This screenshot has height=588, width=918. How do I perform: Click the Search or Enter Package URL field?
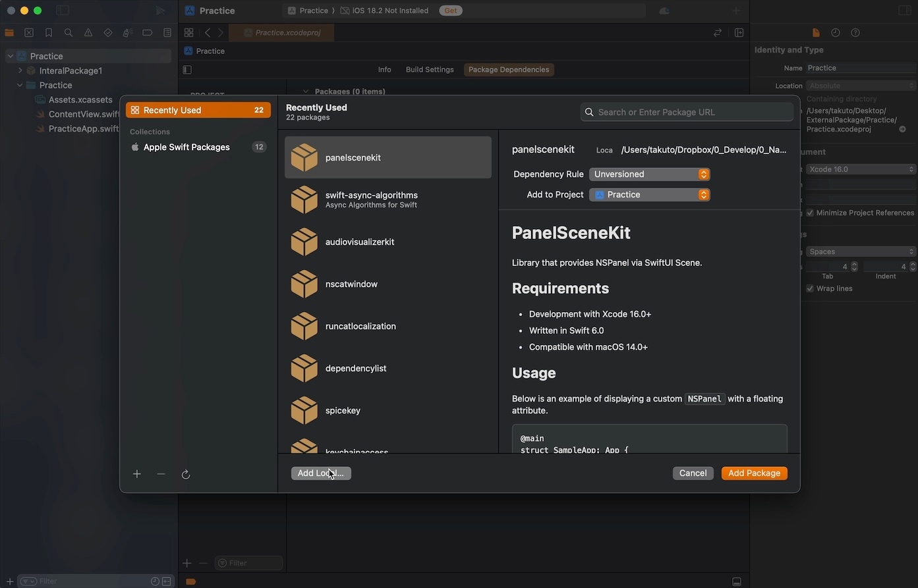point(687,112)
